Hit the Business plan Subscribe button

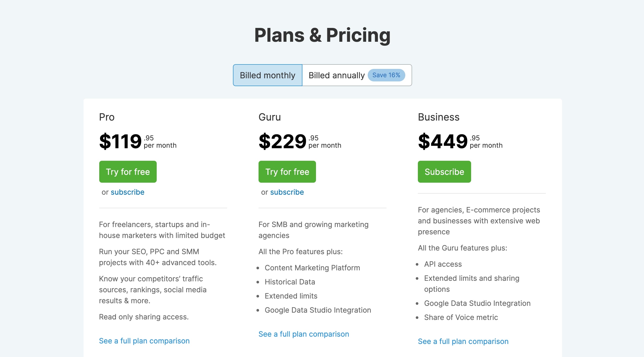click(444, 172)
